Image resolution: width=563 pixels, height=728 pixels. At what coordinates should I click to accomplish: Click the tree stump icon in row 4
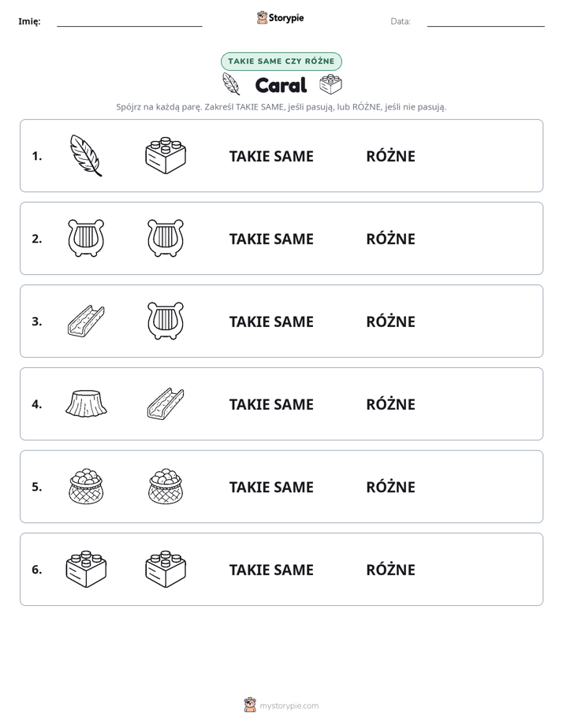tap(86, 403)
